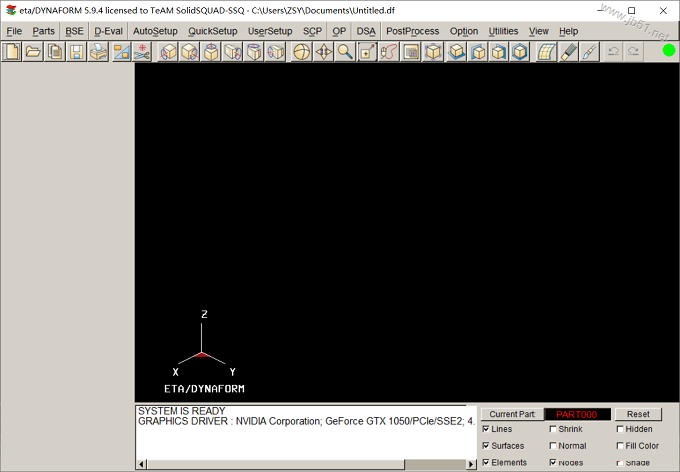Open the UserSetup menu
The height and width of the screenshot is (472, 680).
tap(270, 31)
